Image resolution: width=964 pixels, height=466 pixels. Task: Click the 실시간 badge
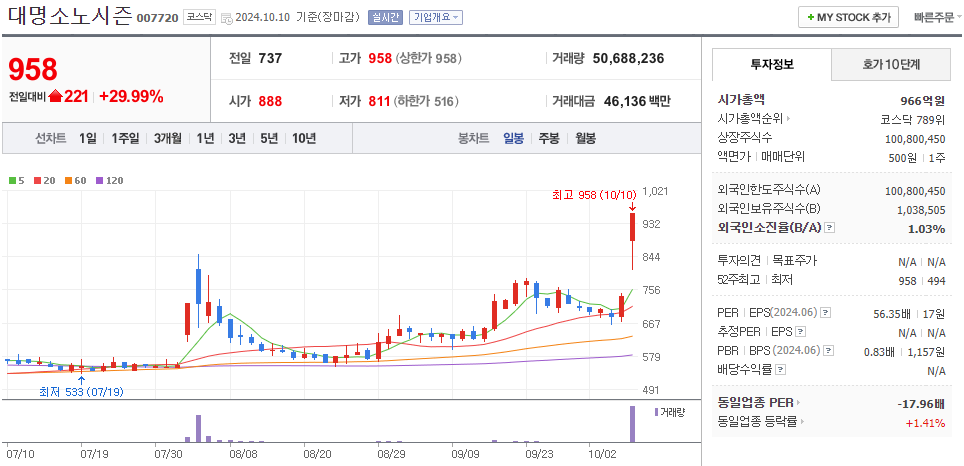(385, 17)
